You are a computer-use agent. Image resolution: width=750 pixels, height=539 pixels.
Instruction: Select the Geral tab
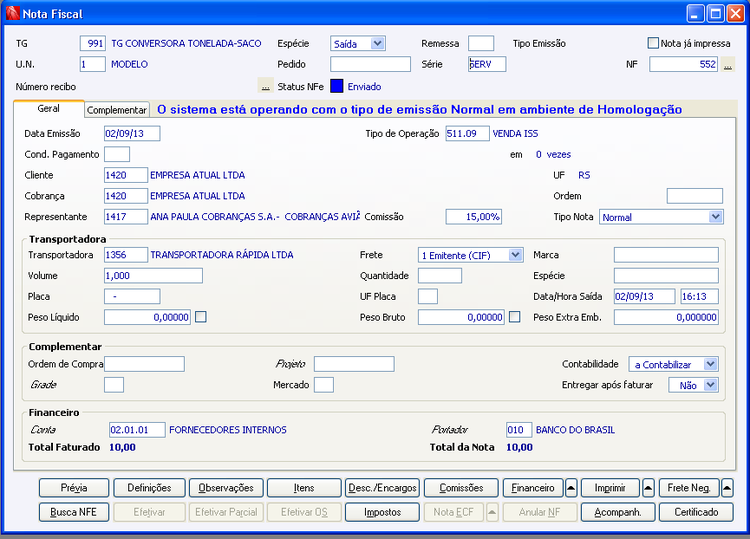[x=48, y=108]
